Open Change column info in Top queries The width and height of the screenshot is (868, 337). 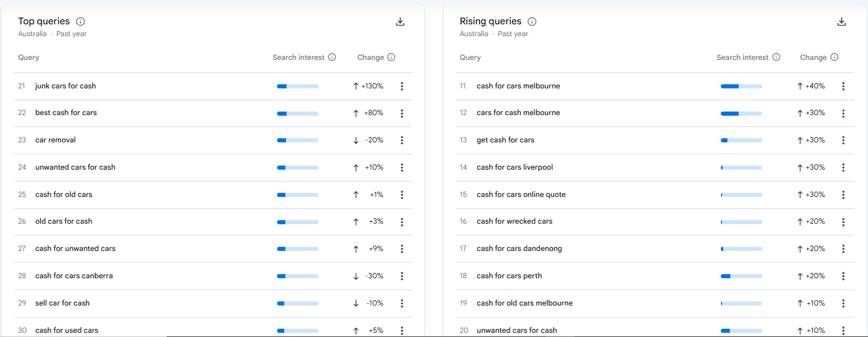tap(391, 58)
